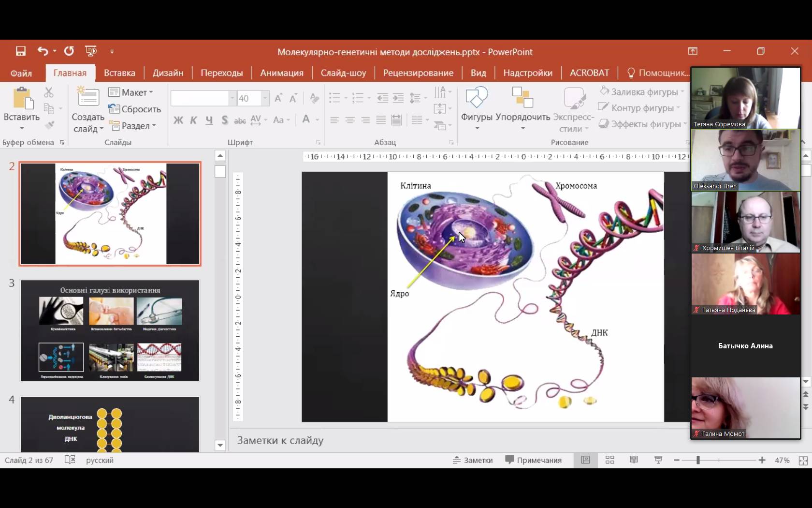Expand the Layout (Макет) dropdown

[131, 92]
